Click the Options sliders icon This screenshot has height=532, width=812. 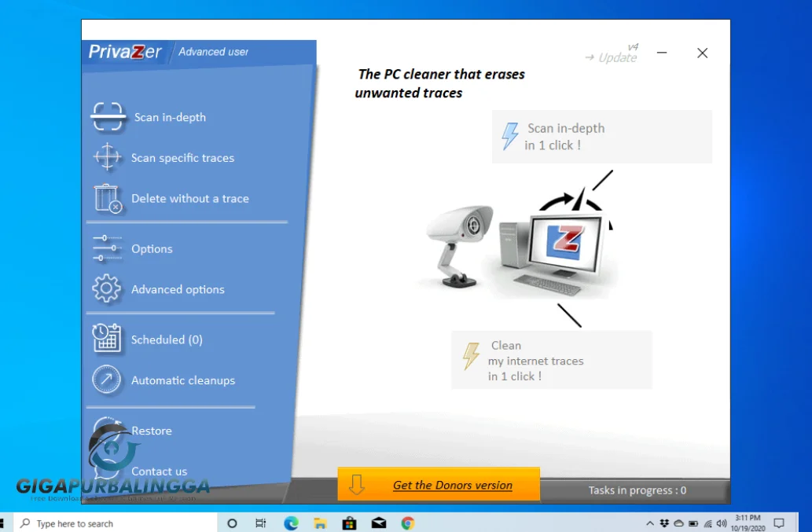pyautogui.click(x=107, y=248)
